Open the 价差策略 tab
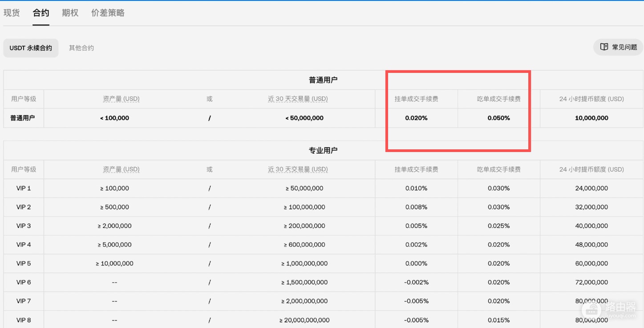The height and width of the screenshot is (328, 644). [108, 13]
